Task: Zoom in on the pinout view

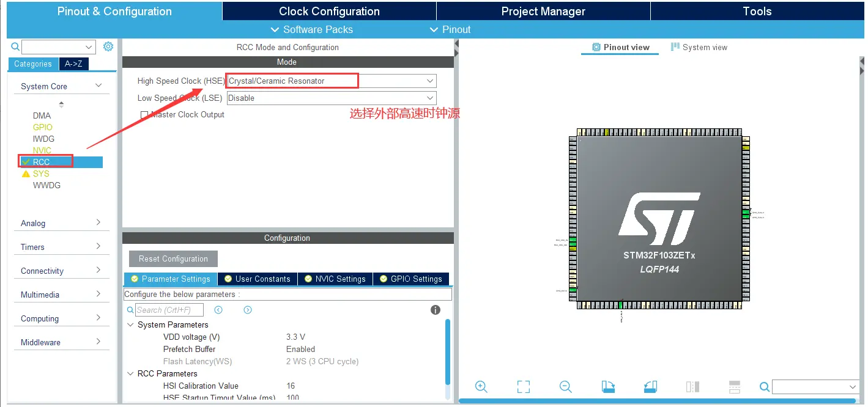Action: coord(481,387)
